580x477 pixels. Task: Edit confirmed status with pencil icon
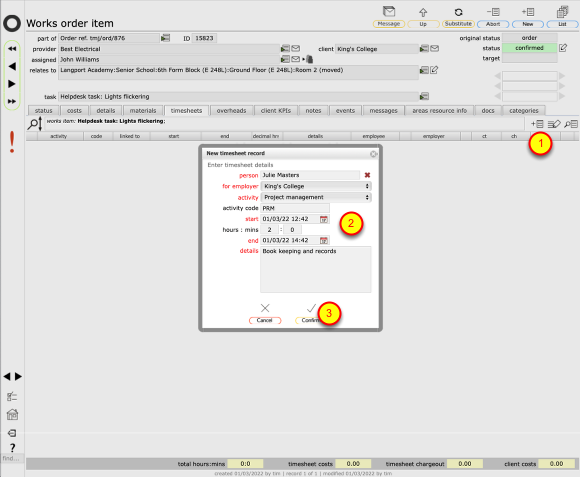[563, 48]
